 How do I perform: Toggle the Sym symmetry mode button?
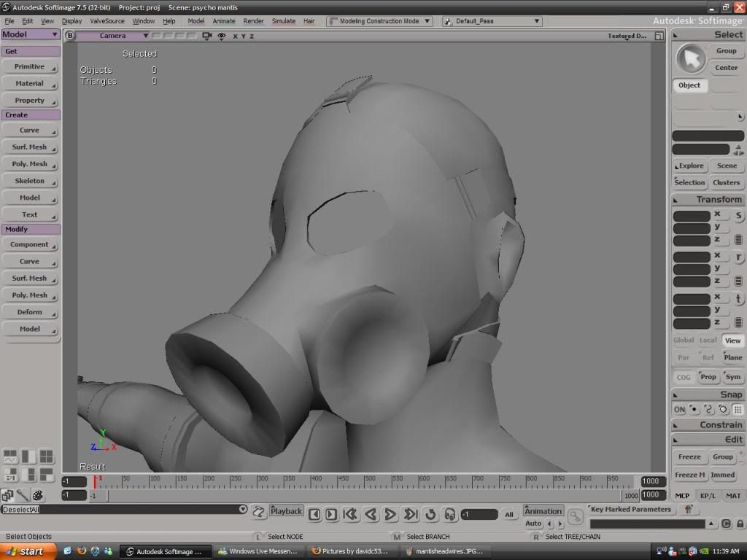[x=732, y=377]
